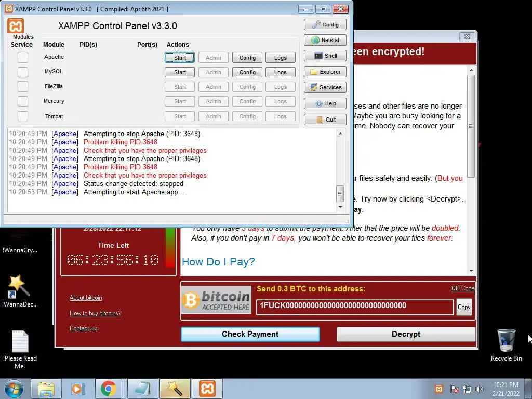This screenshot has height=399, width=532.
Task: Toggle the Tomcat service checkbox
Action: coord(23,116)
